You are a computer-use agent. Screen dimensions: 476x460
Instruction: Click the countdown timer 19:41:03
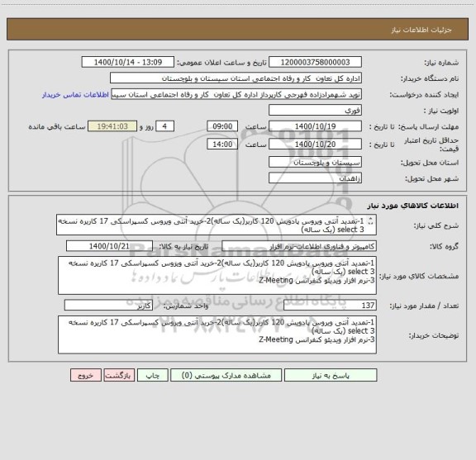pyautogui.click(x=112, y=126)
